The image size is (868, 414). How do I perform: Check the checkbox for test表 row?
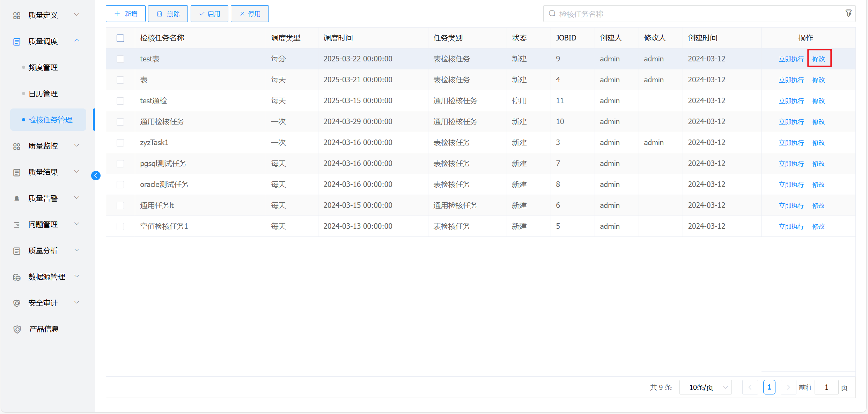(120, 59)
